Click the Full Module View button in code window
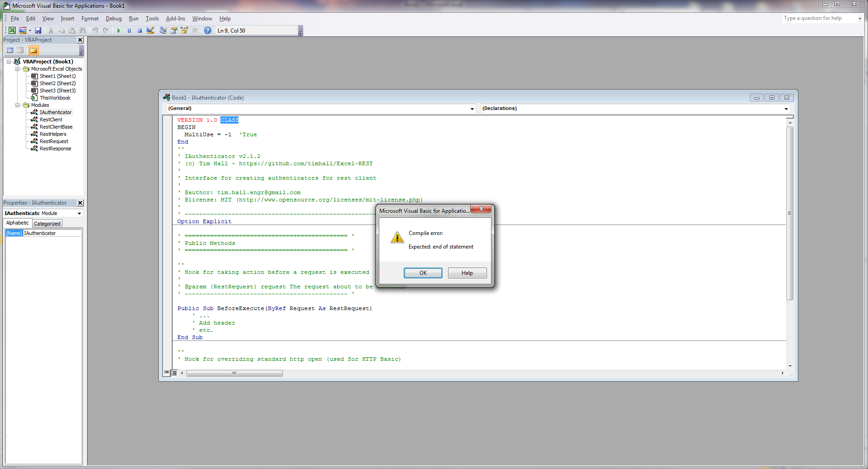Screen dimensions: 868x469 point(174,373)
